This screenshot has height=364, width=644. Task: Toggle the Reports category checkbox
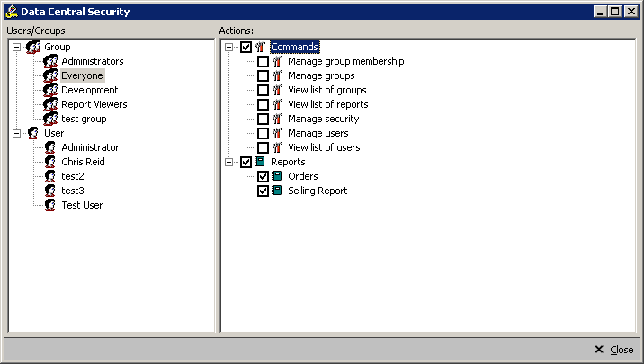coord(246,162)
